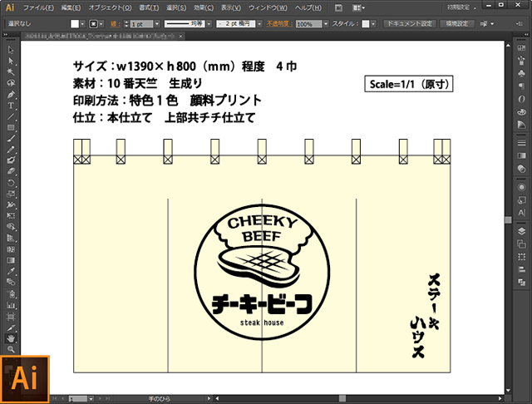Select the Shape Builder tool

click(x=11, y=227)
